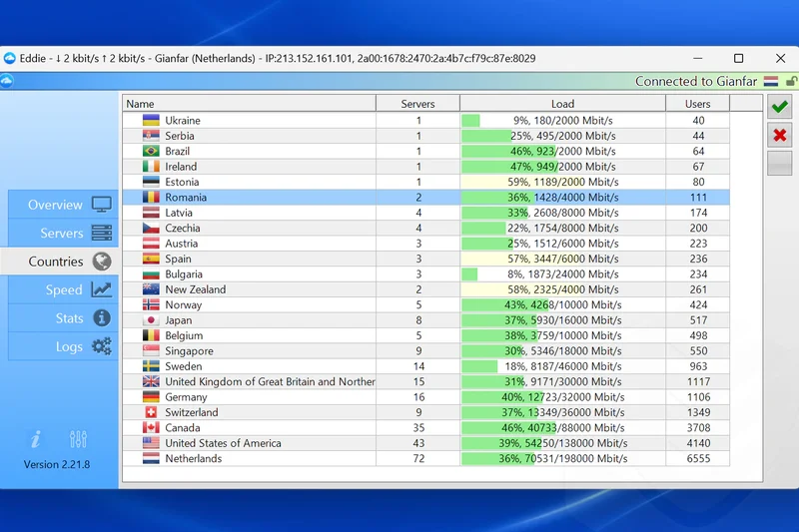Select Sweden in the country list
This screenshot has width=799, height=532.
[x=426, y=366]
